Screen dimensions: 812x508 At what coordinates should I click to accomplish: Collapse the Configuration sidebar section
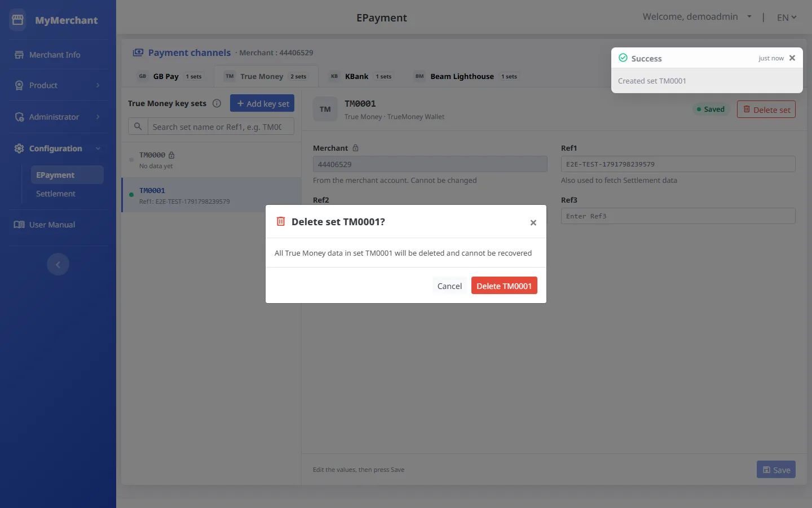58,148
